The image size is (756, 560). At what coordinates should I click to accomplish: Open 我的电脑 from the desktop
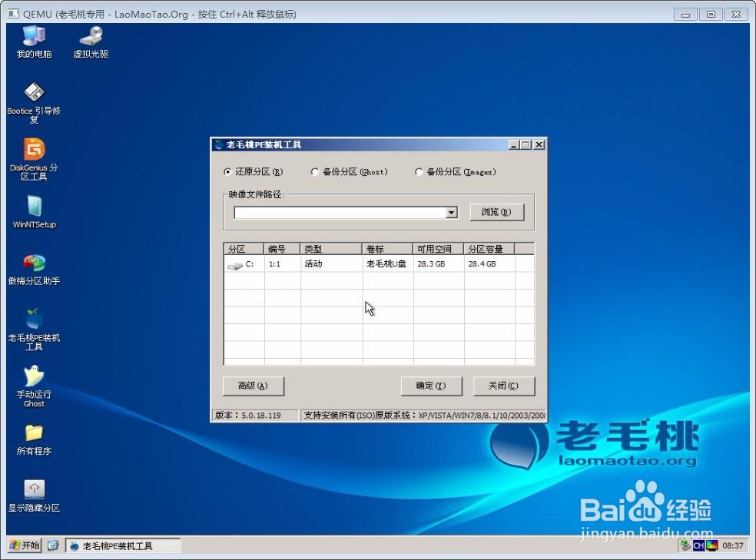point(33,42)
